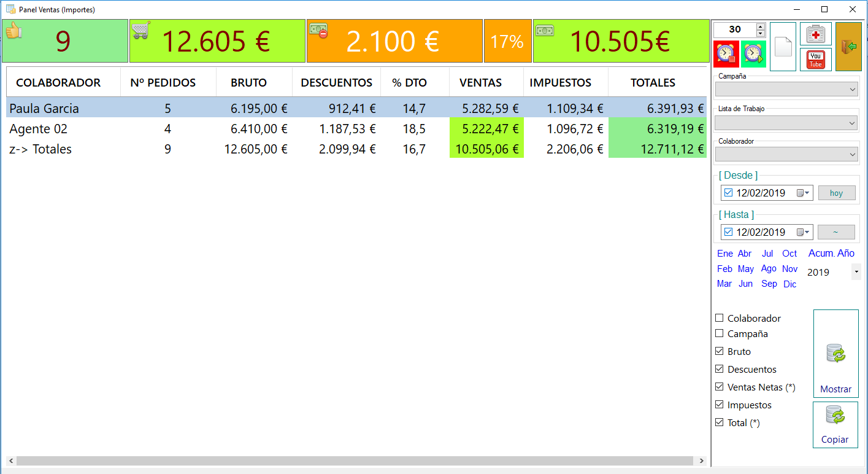
Task: Increase the 30 value with up arrow
Action: point(761,26)
